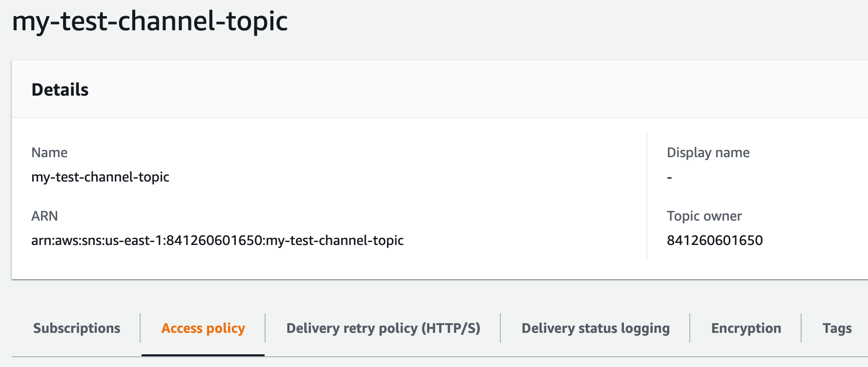
Task: Click the Name field label
Action: coord(49,153)
